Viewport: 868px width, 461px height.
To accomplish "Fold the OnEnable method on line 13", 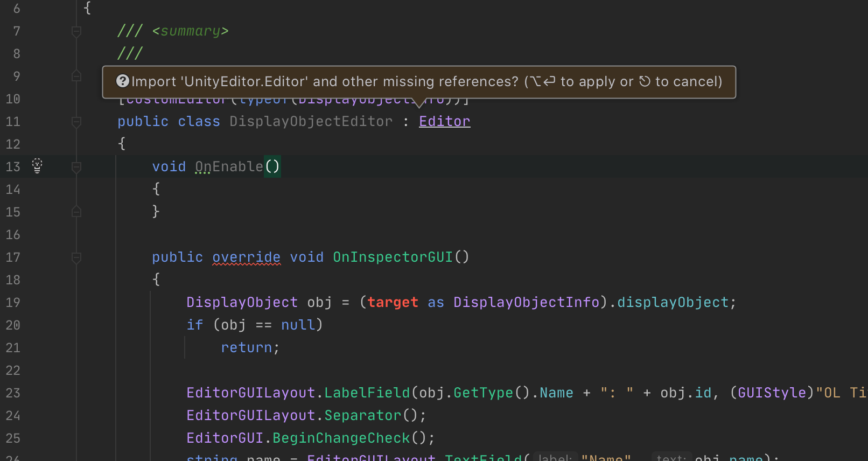I will [x=76, y=167].
